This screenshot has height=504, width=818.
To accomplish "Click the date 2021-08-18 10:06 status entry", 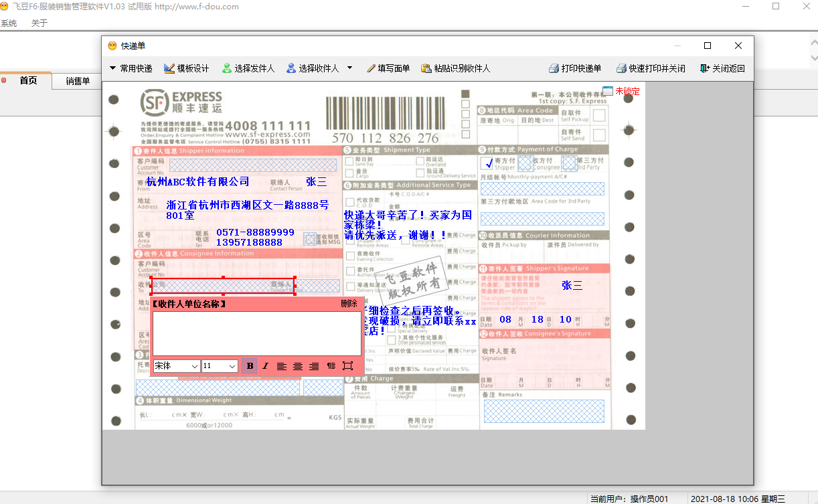I will tap(738, 499).
